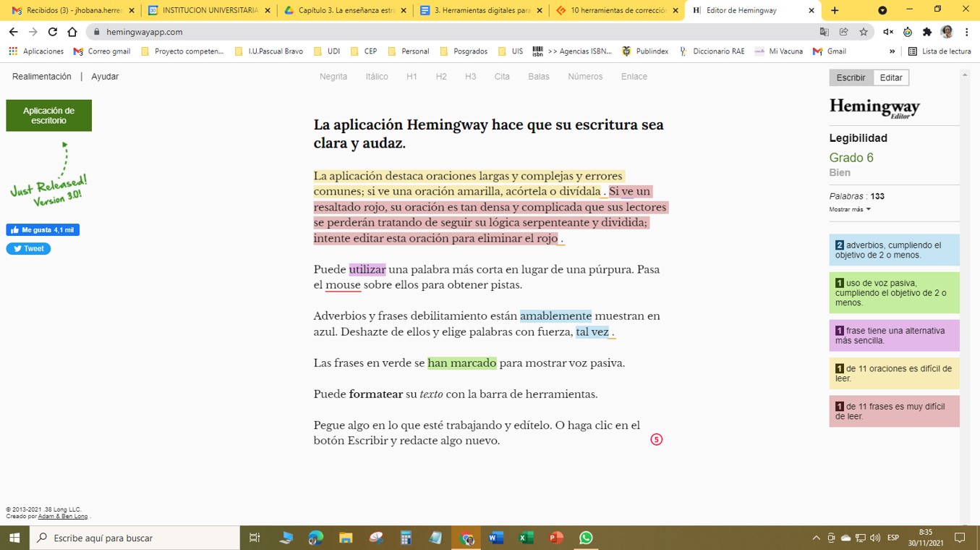Open Chrome profile avatar
Viewport: 980px width, 550px height.
[x=947, y=32]
